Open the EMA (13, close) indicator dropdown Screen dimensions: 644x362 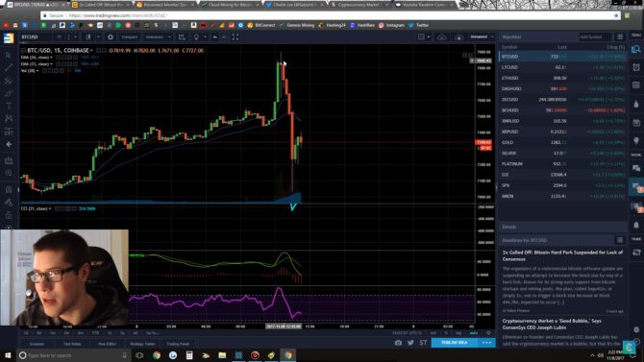point(51,64)
